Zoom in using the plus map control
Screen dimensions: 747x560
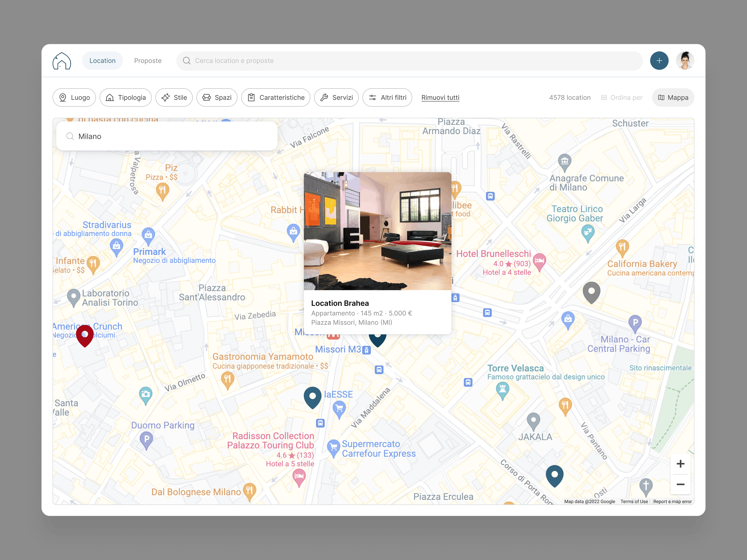pyautogui.click(x=680, y=463)
